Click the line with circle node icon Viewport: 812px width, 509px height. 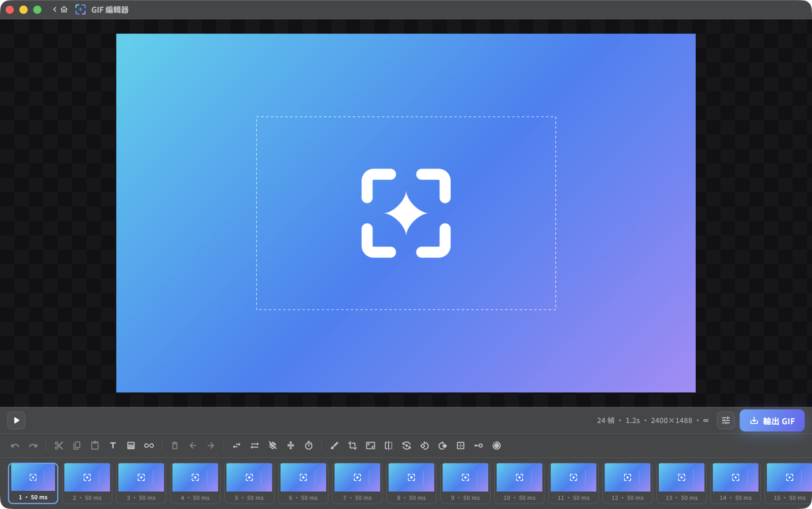(x=479, y=446)
